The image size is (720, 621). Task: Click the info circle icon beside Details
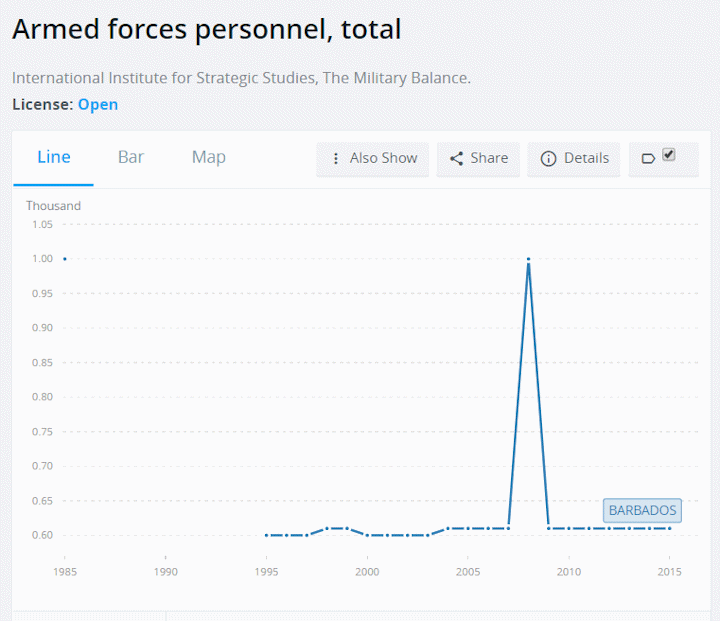click(548, 158)
